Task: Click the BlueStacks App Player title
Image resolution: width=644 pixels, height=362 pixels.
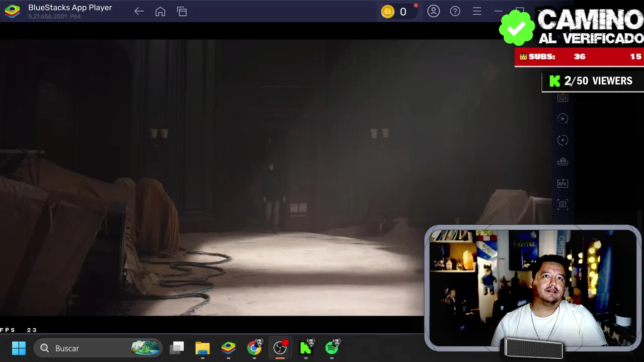Action: click(x=70, y=8)
